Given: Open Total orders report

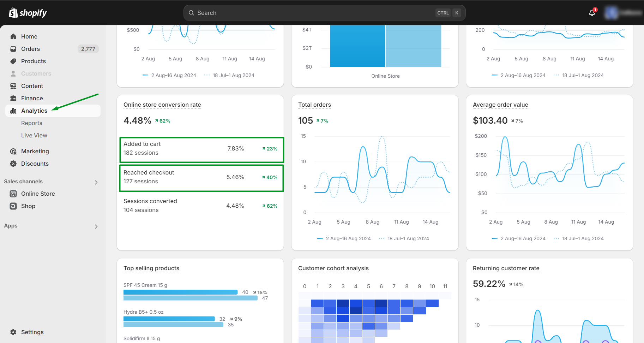Looking at the screenshot, I should pos(314,105).
